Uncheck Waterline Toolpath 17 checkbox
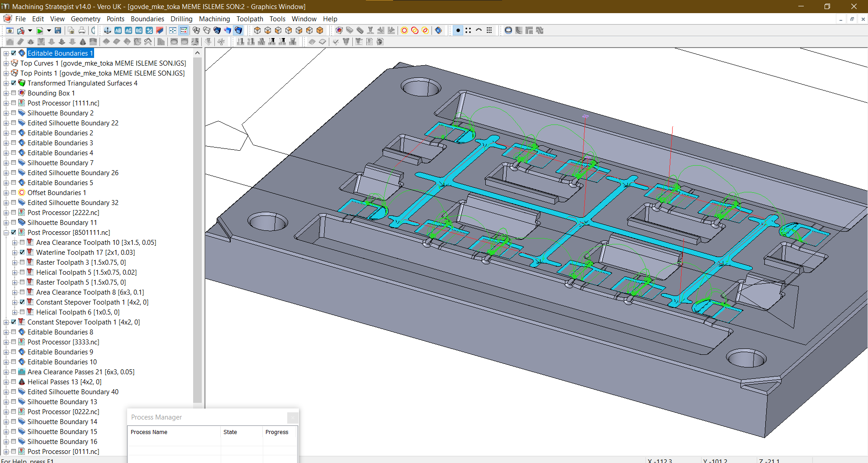The image size is (868, 463). (22, 252)
